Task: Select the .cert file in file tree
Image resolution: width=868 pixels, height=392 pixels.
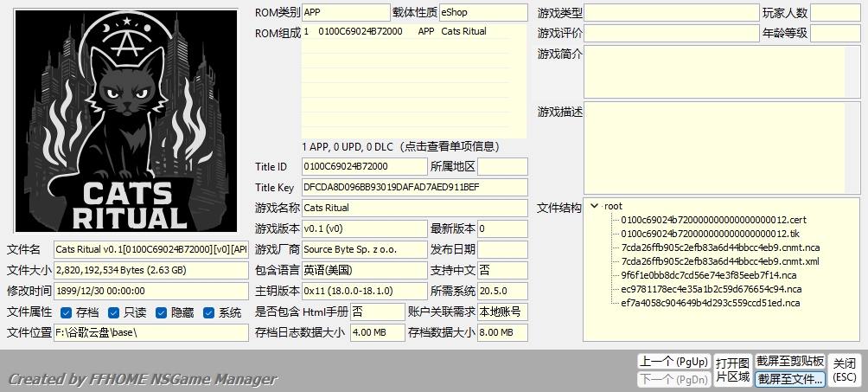Action: (713, 220)
